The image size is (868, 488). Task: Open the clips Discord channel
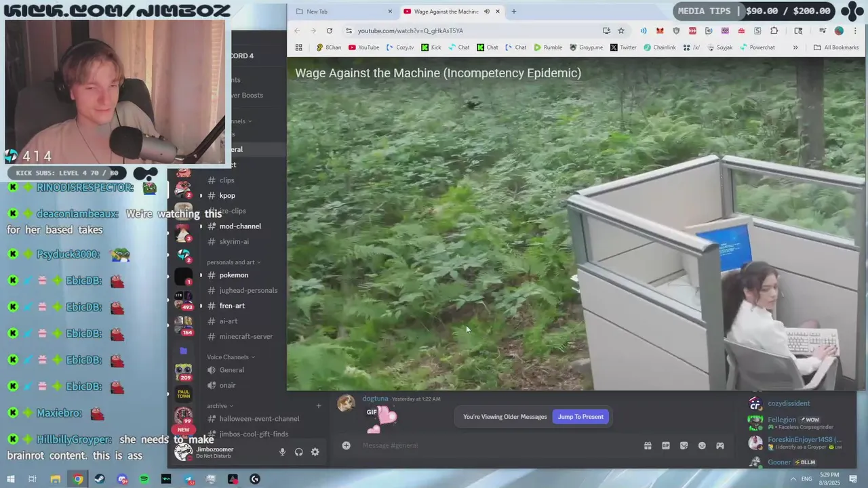226,180
